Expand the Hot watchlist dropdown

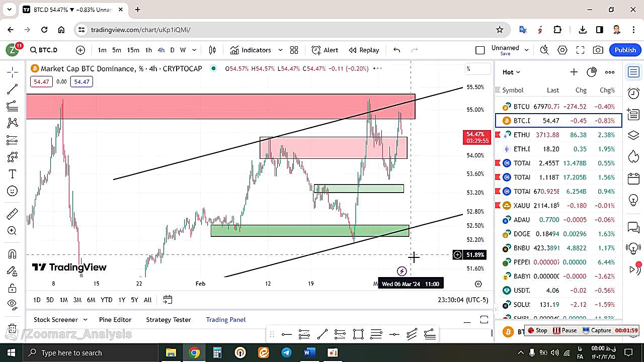point(511,72)
